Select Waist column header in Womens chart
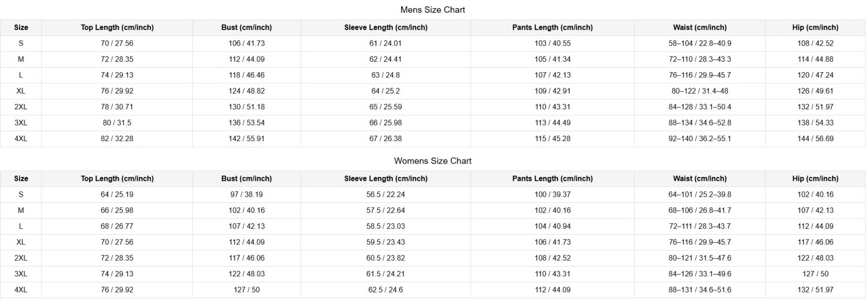This screenshot has height=300, width=868. [699, 179]
